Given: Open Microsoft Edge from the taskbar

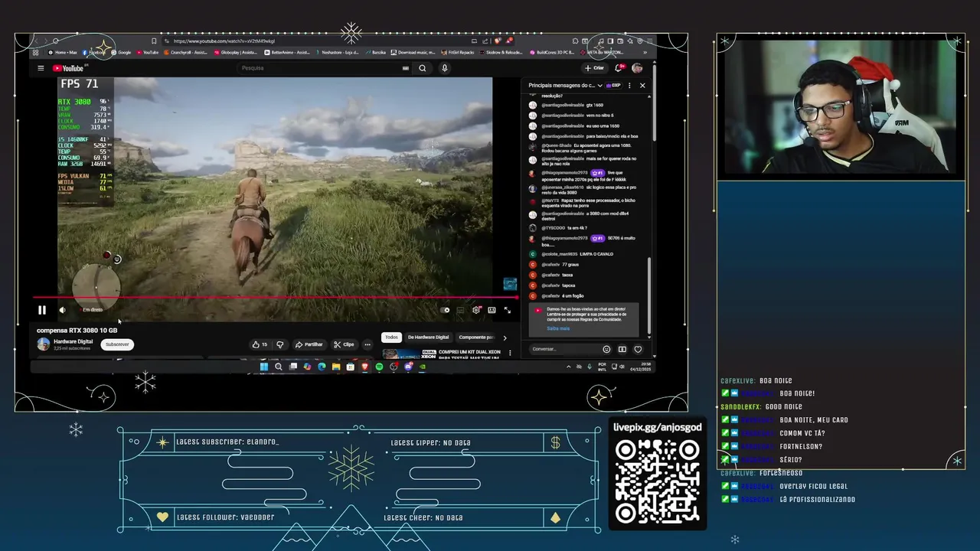Looking at the screenshot, I should click(x=322, y=367).
